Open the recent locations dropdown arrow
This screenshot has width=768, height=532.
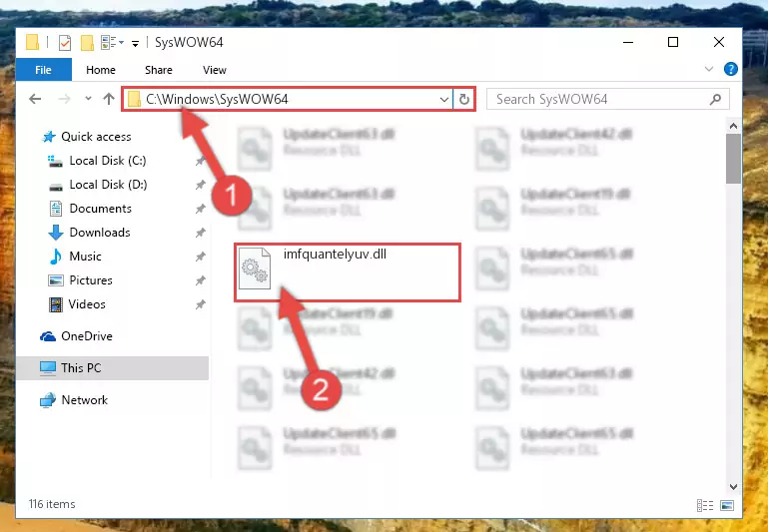[x=88, y=99]
